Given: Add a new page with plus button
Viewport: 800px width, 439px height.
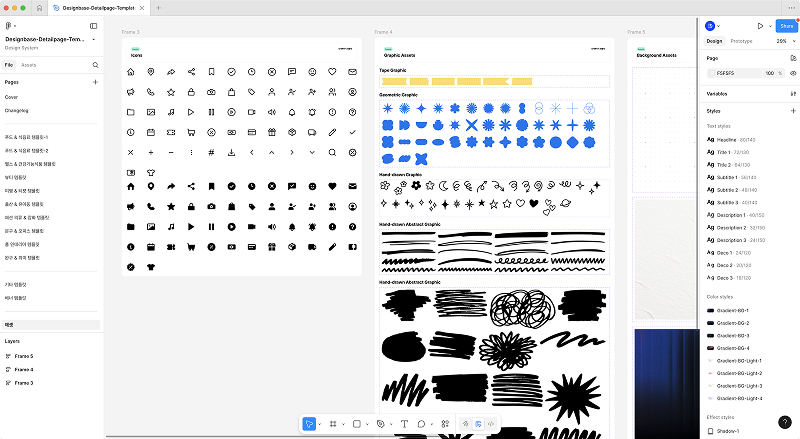Looking at the screenshot, I should click(95, 81).
